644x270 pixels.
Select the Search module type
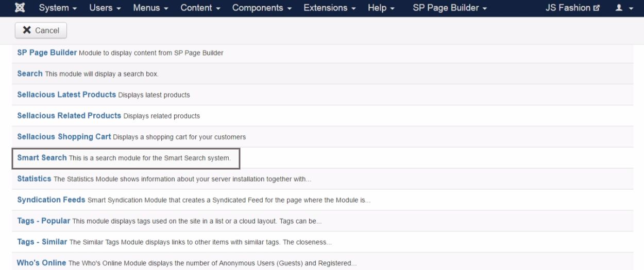point(30,74)
